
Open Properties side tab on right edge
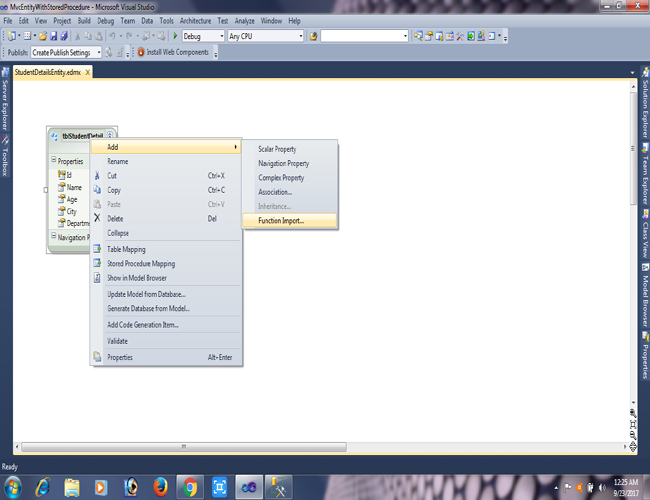[645, 355]
